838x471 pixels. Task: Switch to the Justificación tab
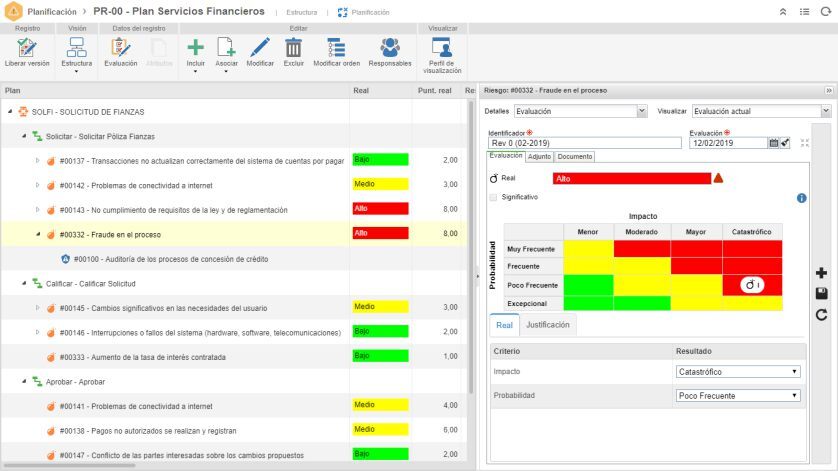click(x=547, y=325)
